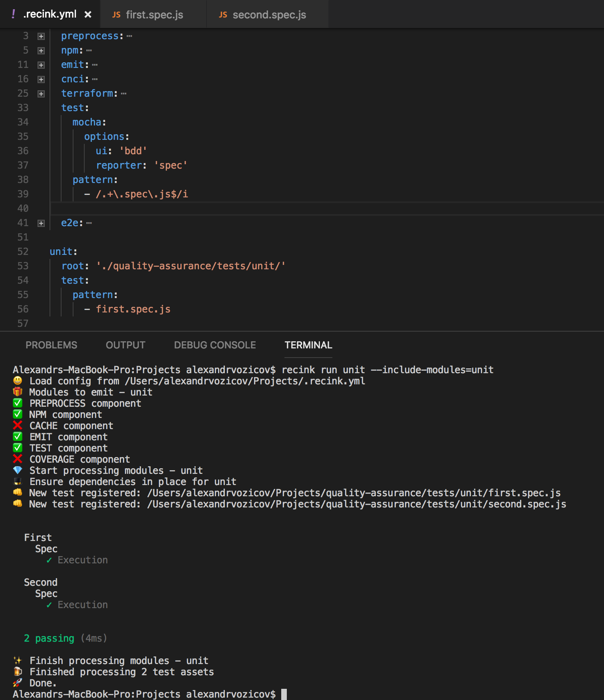Viewport: 604px width, 700px height.
Task: Click the 'terraform:' key text
Action: click(x=89, y=93)
